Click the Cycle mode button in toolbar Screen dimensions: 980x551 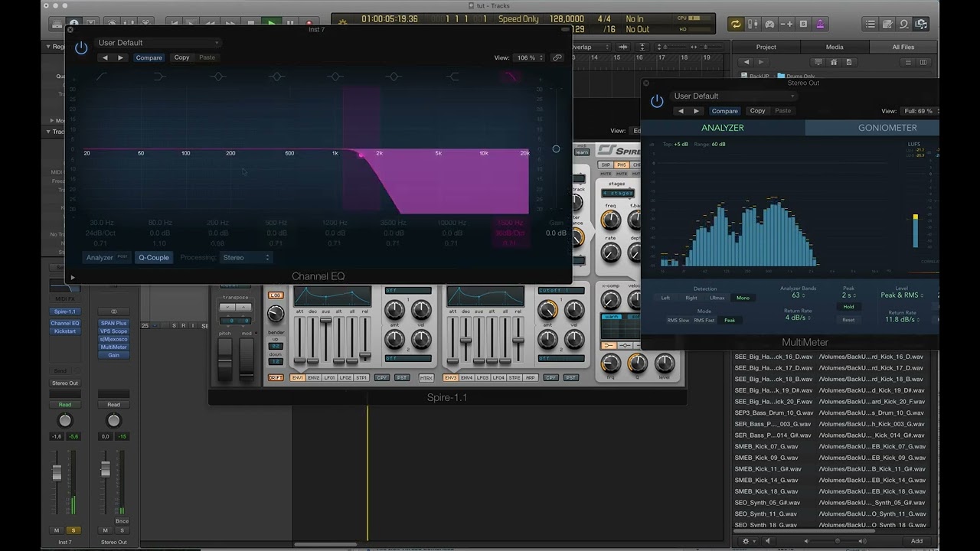736,24
